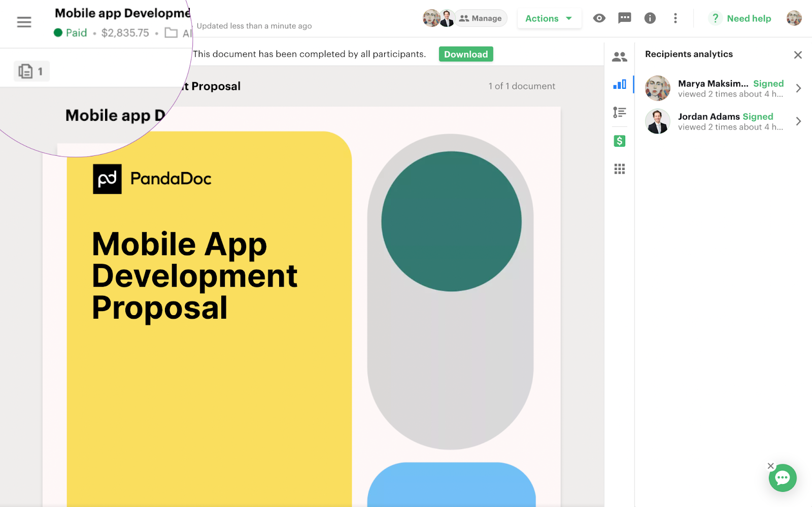Dismiss the chat widget close icon
The width and height of the screenshot is (812, 507).
tap(771, 466)
